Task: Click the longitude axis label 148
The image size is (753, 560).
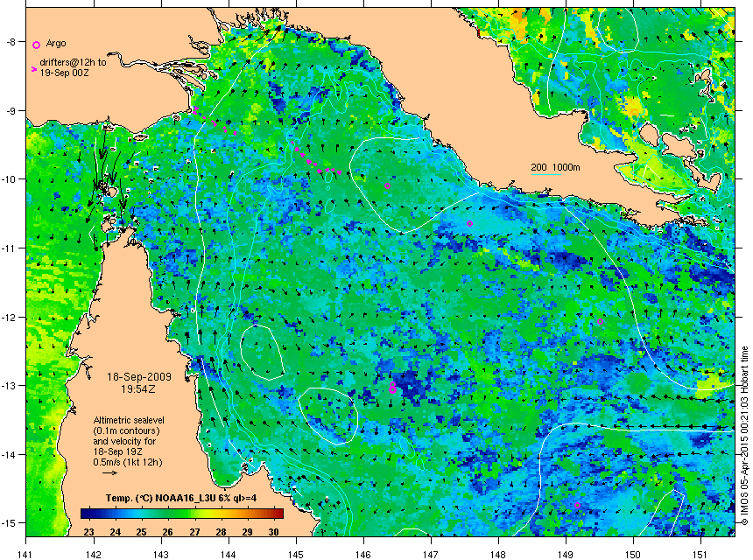Action: coord(498,554)
